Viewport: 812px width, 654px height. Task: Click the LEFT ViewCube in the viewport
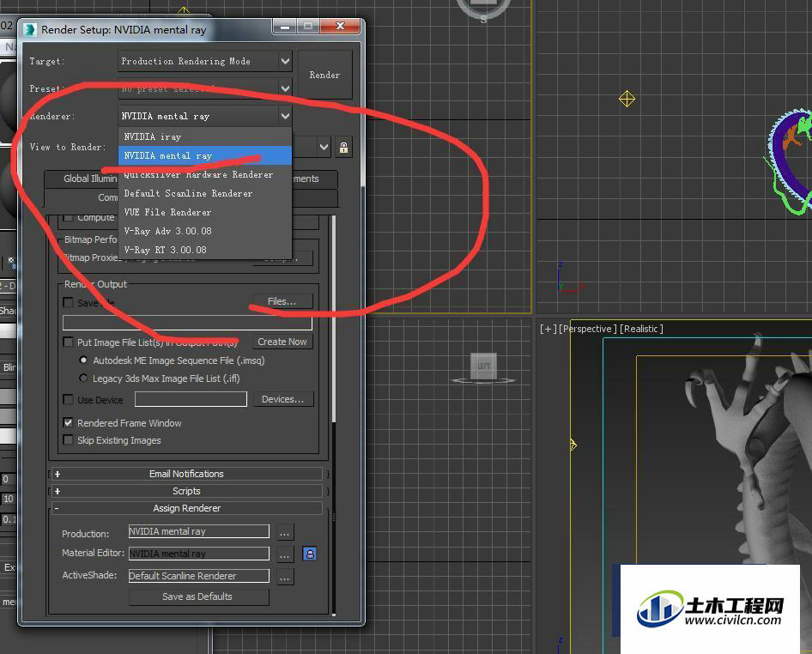(483, 366)
